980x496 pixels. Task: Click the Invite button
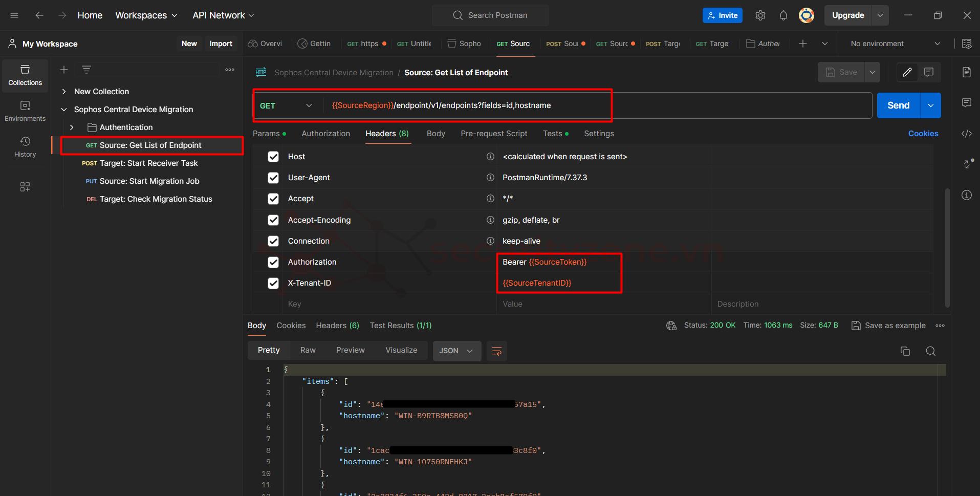point(723,15)
